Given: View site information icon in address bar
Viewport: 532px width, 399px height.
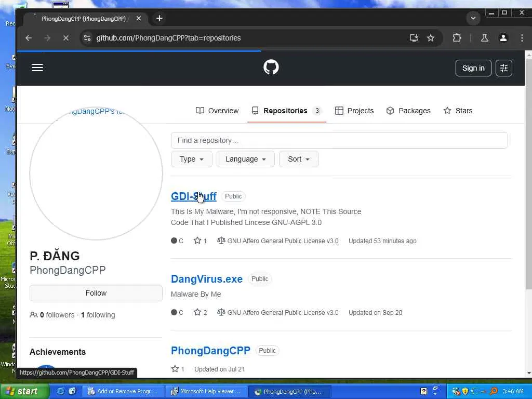Looking at the screenshot, I should pos(87,38).
